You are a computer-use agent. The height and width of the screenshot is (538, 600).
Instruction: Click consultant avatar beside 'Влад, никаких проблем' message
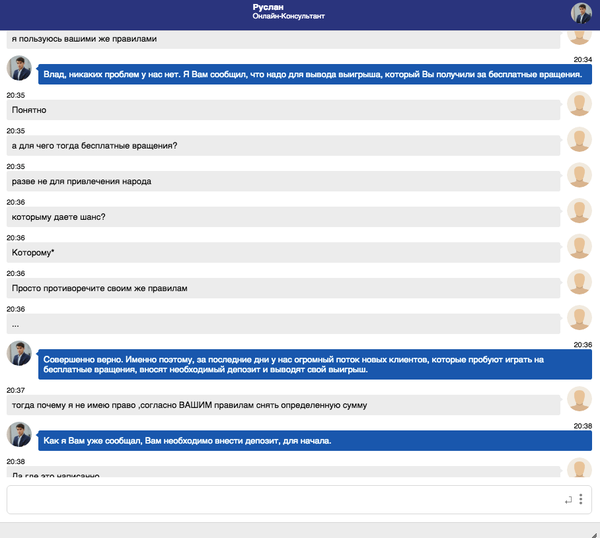(x=19, y=68)
